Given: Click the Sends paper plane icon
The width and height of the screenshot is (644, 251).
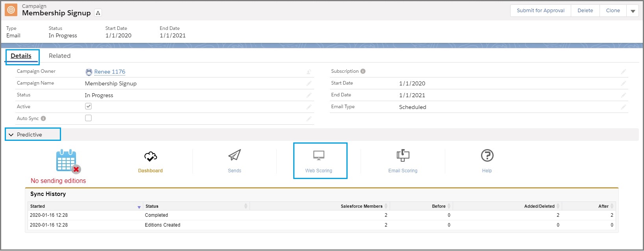Looking at the screenshot, I should coord(235,155).
